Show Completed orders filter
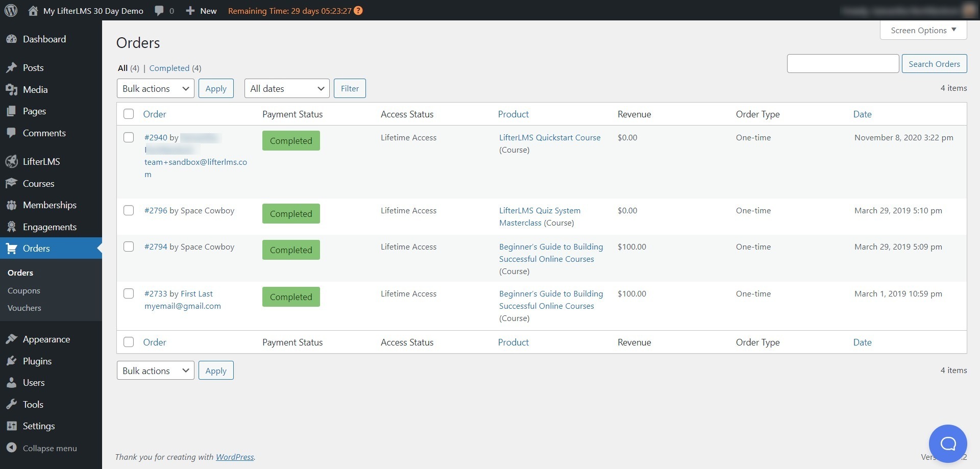Viewport: 980px width, 469px height. [169, 68]
